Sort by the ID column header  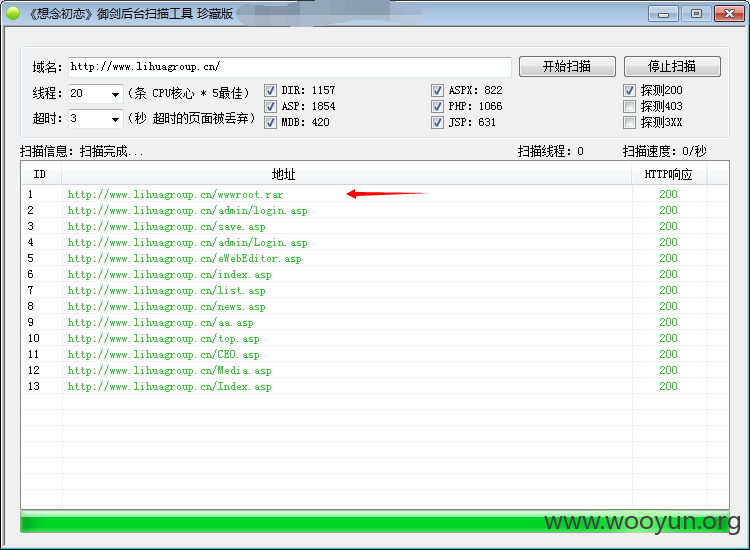click(x=41, y=174)
